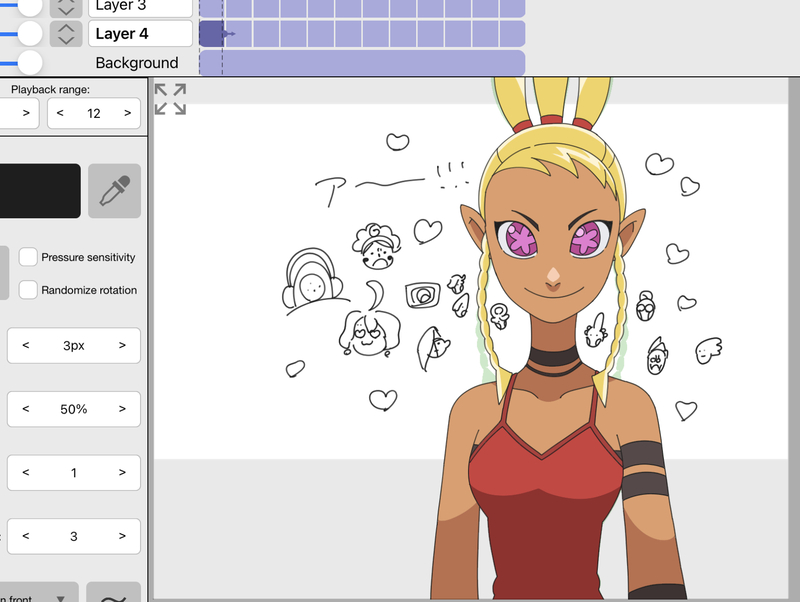
Task: Click the 50% value field
Action: (x=73, y=409)
